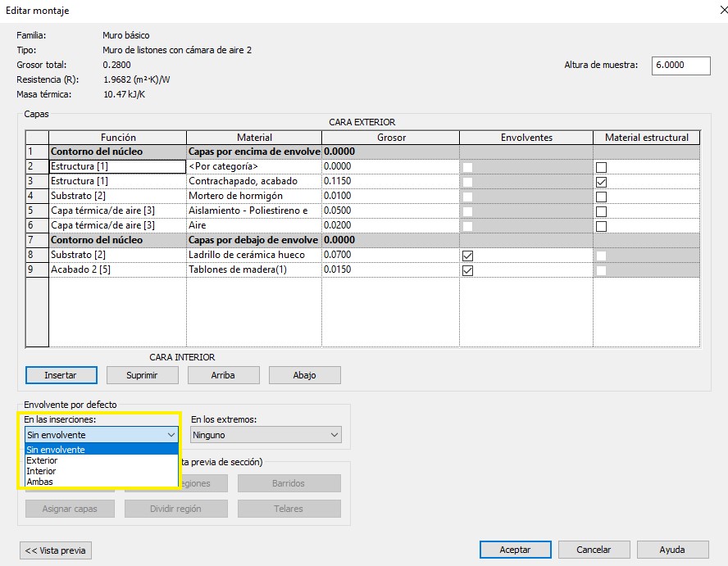The width and height of the screenshot is (728, 566).
Task: Move layer down with Abajo button
Action: click(304, 375)
